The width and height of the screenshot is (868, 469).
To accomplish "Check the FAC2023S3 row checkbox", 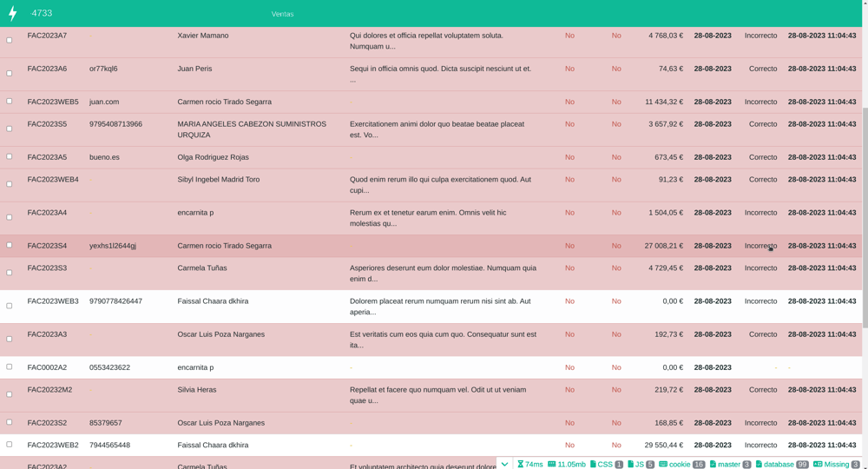I will tap(9, 273).
